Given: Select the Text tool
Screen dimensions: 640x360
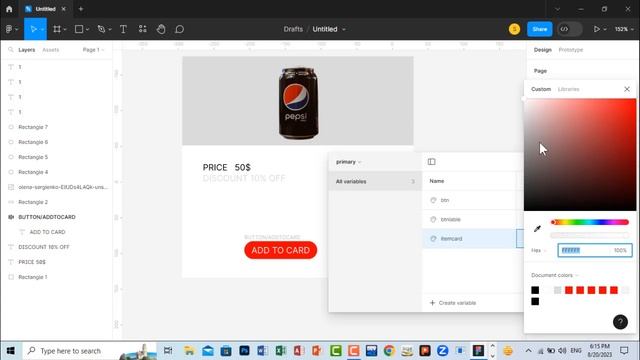Looking at the screenshot, I should tap(123, 29).
